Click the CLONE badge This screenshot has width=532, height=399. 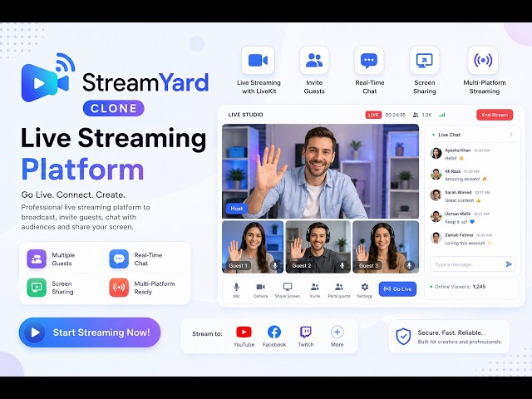coord(114,108)
